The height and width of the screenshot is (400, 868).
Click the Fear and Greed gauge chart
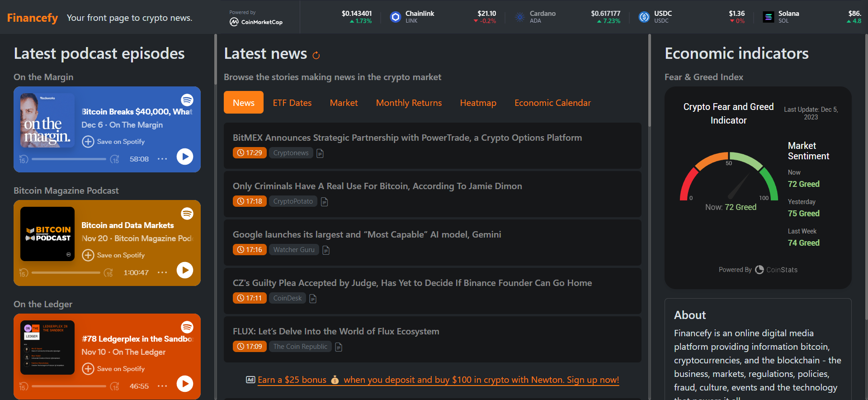click(x=729, y=176)
